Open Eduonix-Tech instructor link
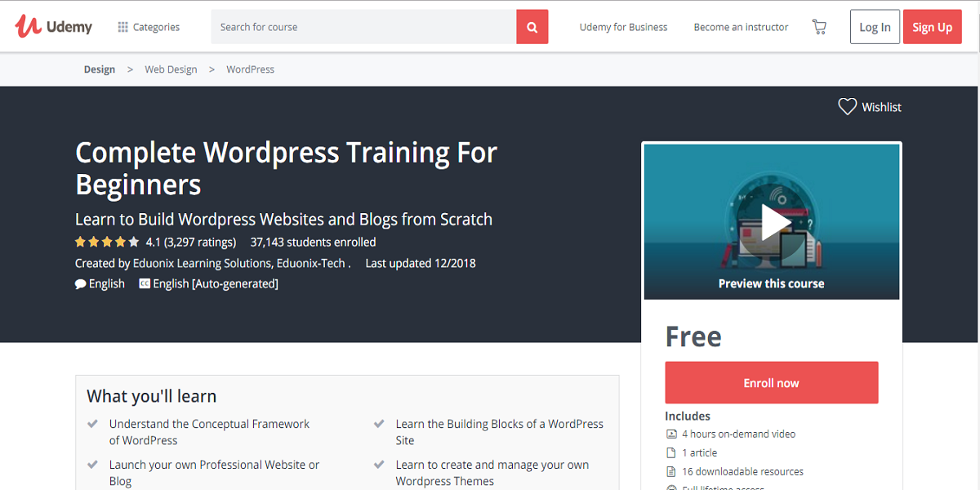This screenshot has height=490, width=980. click(x=311, y=263)
